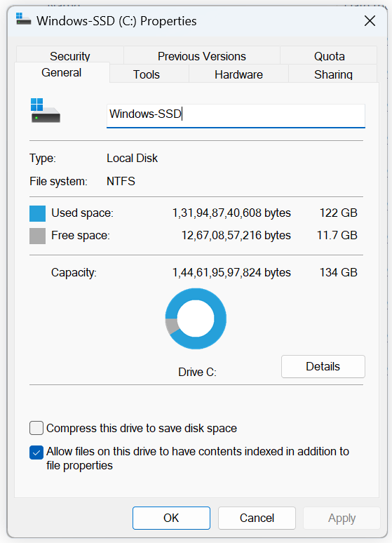Click the 'Type:' label
The width and height of the screenshot is (392, 543).
tap(43, 158)
